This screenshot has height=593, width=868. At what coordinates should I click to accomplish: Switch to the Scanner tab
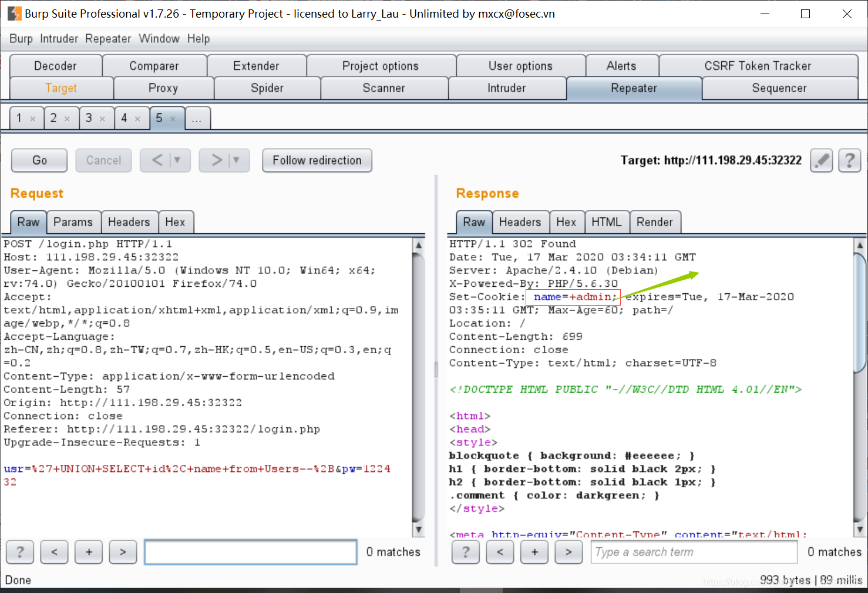pos(385,88)
